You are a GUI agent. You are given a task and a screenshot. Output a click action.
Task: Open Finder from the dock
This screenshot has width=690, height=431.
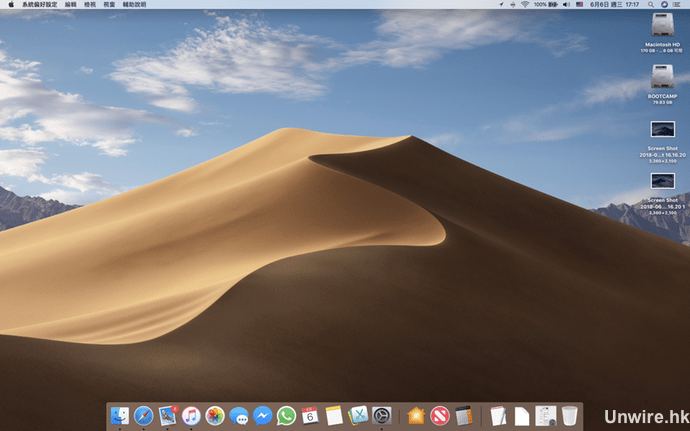[120, 416]
